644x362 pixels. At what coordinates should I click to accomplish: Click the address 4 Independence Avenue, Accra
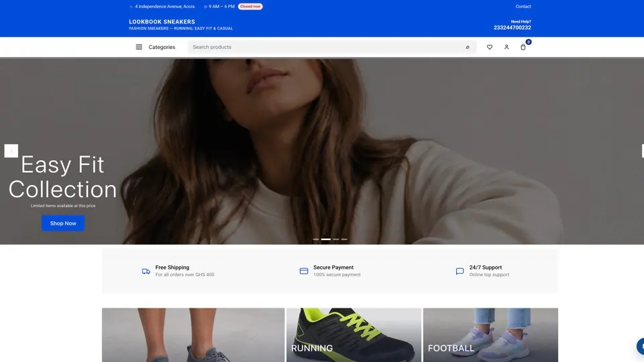click(x=165, y=7)
